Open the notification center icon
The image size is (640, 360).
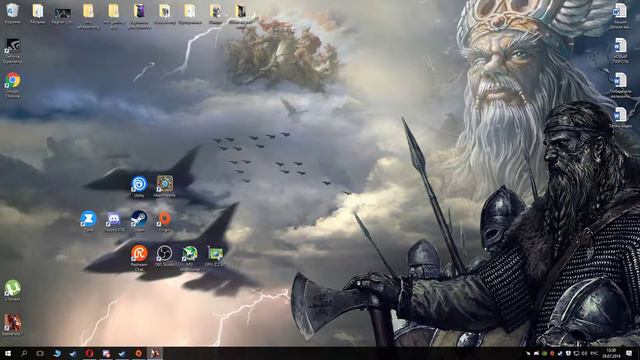629,353
